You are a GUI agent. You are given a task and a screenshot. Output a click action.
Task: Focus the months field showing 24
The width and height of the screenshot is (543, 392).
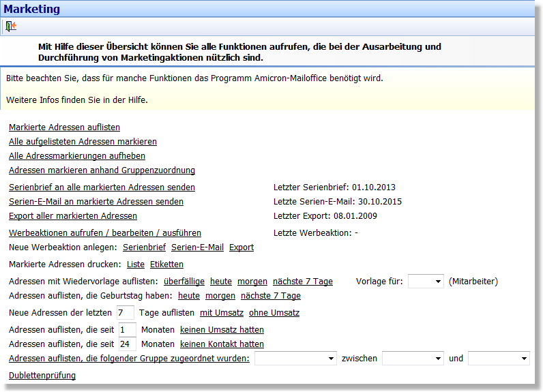click(x=127, y=344)
